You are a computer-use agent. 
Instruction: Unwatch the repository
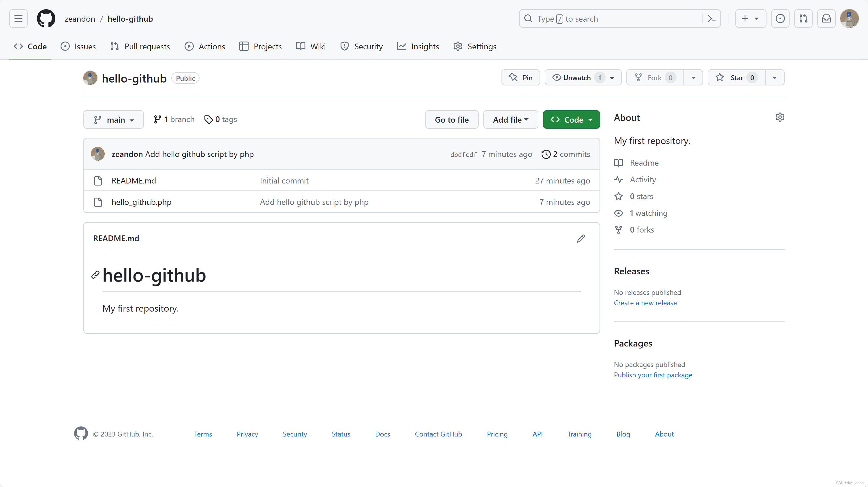click(578, 77)
